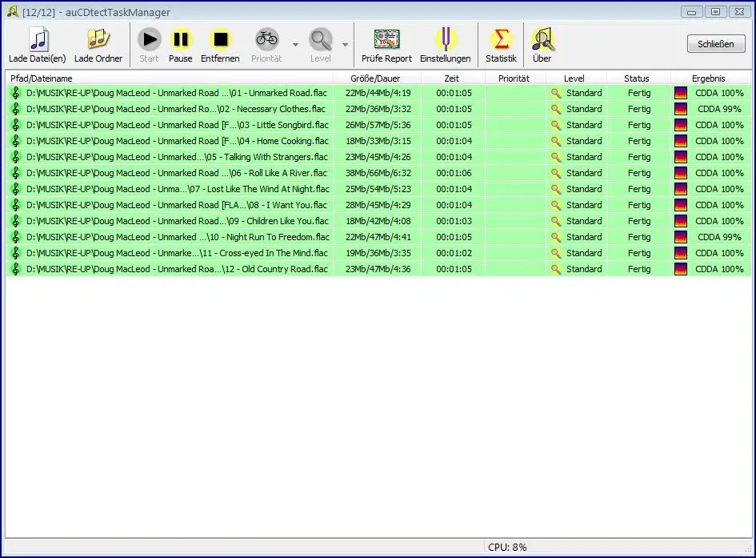Click Standard level in Talking With Strangers row
The width and height of the screenshot is (756, 558).
tap(584, 157)
